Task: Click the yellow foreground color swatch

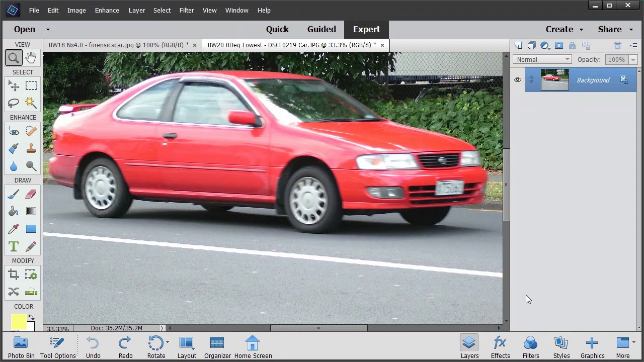Action: 19,322
